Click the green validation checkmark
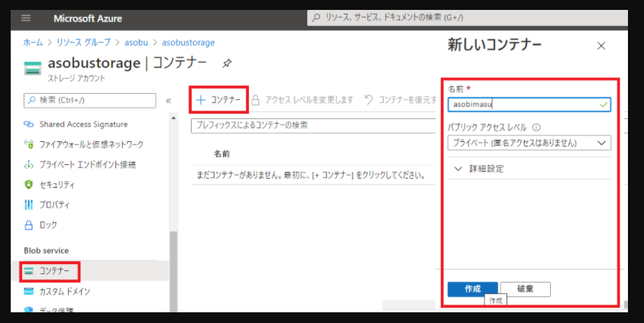The image size is (644, 323). point(603,105)
